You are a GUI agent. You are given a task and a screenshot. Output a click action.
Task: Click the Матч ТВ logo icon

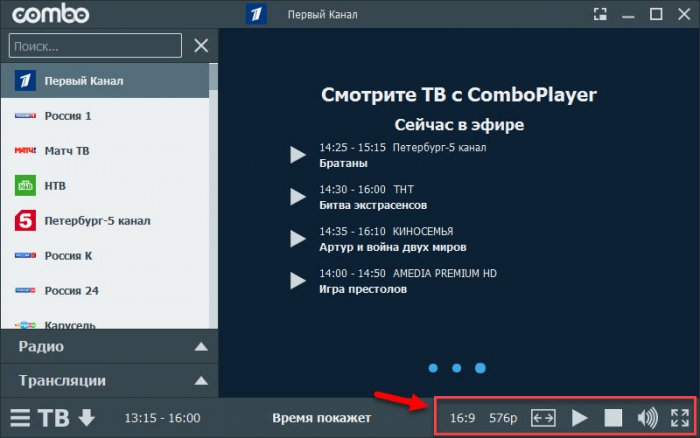25,150
